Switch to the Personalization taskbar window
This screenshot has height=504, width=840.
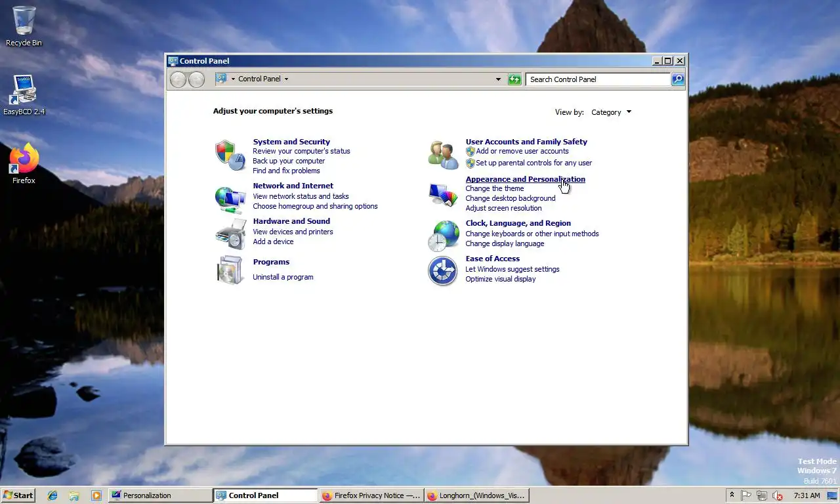[160, 495]
